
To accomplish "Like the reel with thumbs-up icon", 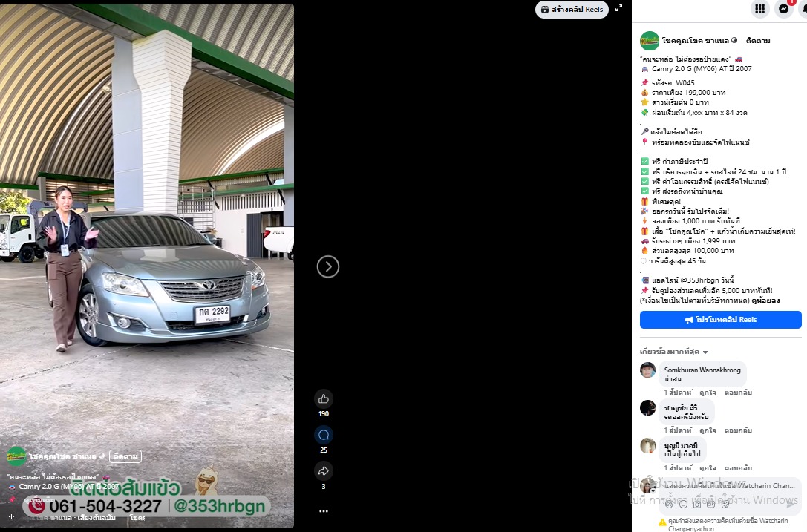I will tap(323, 398).
